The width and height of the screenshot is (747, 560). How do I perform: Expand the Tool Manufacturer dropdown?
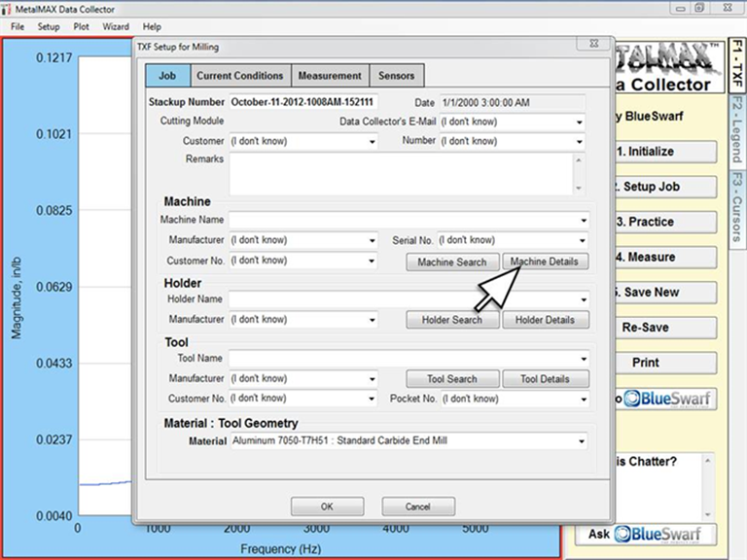pyautogui.click(x=373, y=379)
